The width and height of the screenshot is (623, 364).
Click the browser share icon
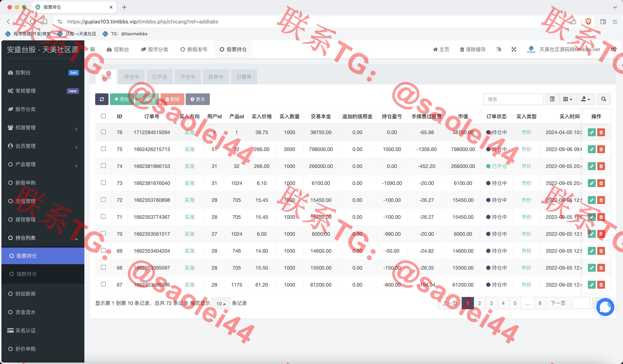click(x=574, y=21)
